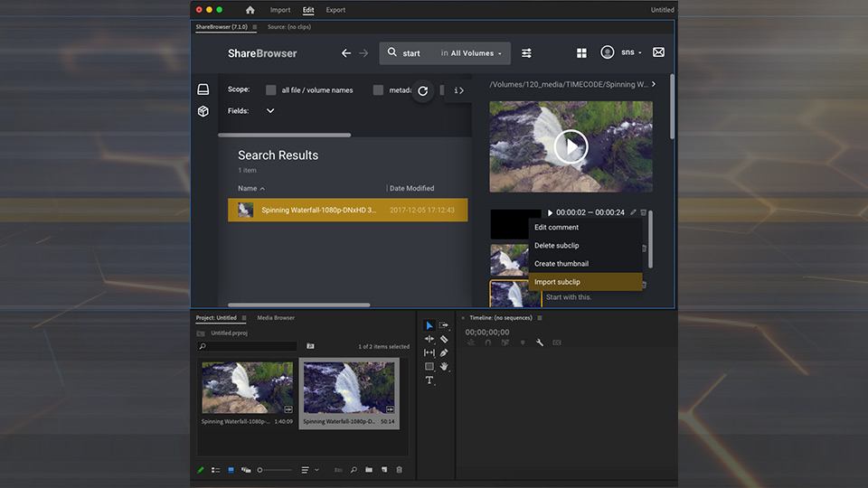The height and width of the screenshot is (488, 868).
Task: Click the subclip list vertical scrollbar
Action: pyautogui.click(x=650, y=239)
